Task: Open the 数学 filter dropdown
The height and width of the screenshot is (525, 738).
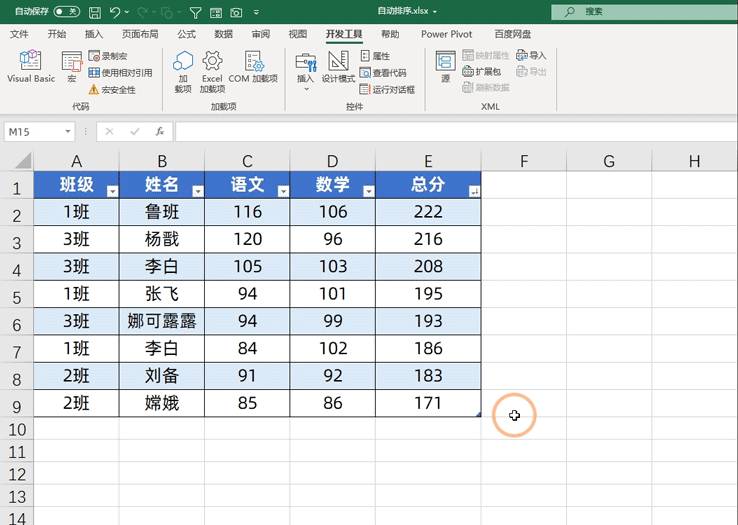Action: 369,191
